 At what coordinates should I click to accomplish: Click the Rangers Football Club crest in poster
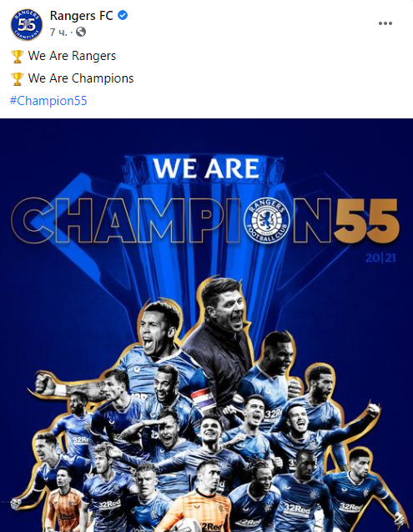(x=268, y=220)
